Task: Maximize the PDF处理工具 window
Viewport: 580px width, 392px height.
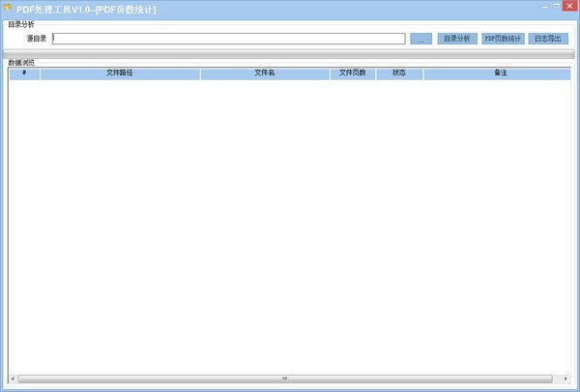Action: tap(556, 8)
